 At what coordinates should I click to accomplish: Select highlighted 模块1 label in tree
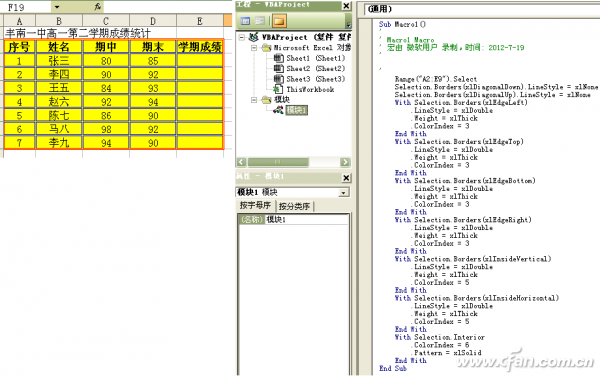pos(297,110)
